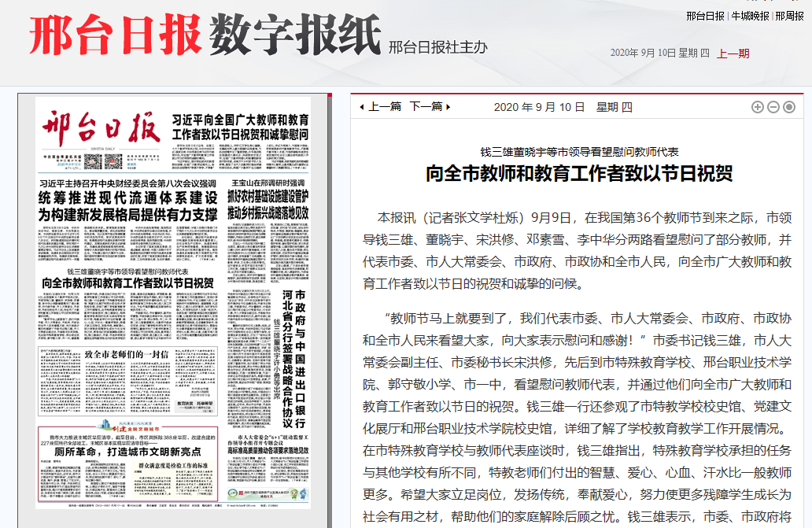Switch to 邢台日报 newspaper link
Viewport: 812px width, 528px height.
coord(705,16)
